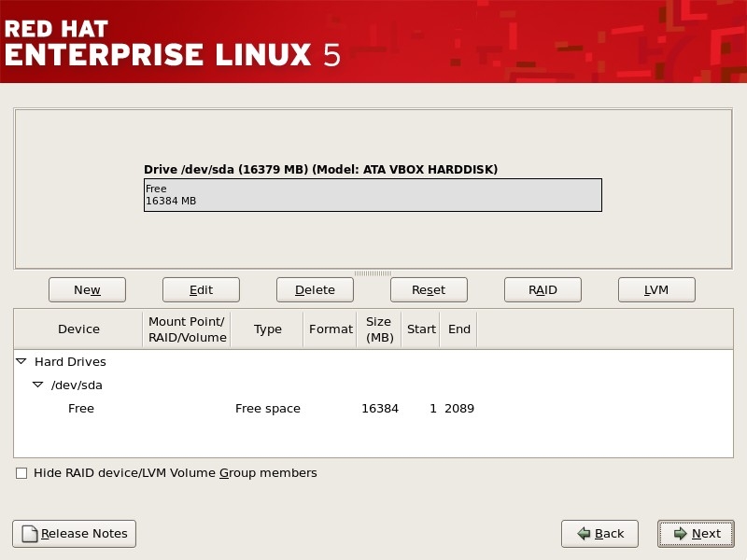
Task: Click the Device column header
Action: point(78,329)
